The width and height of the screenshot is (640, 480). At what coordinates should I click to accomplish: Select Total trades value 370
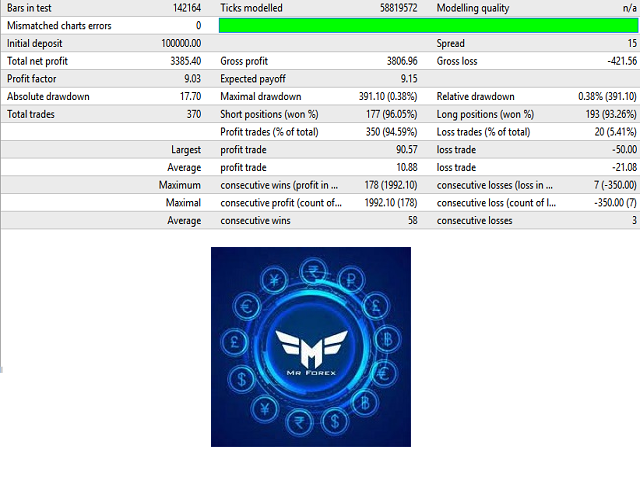(194, 114)
